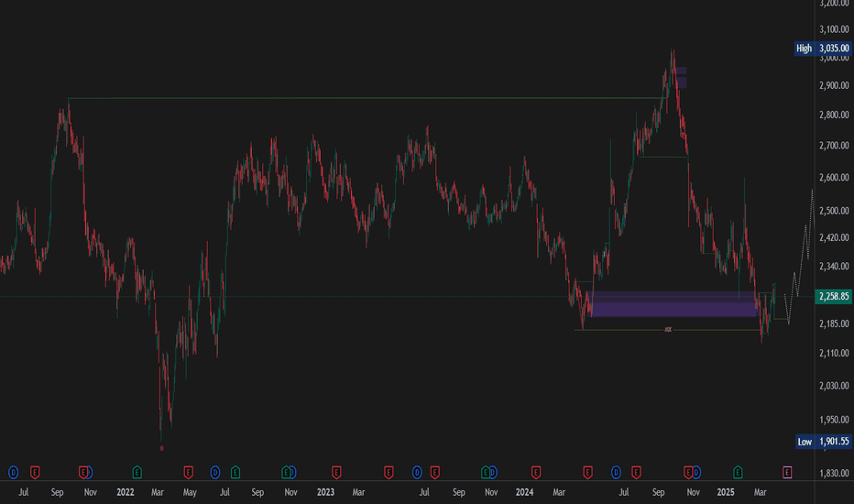Click the Low 1,901.55 price label
Screen dimensions: 854x504
tap(823, 442)
